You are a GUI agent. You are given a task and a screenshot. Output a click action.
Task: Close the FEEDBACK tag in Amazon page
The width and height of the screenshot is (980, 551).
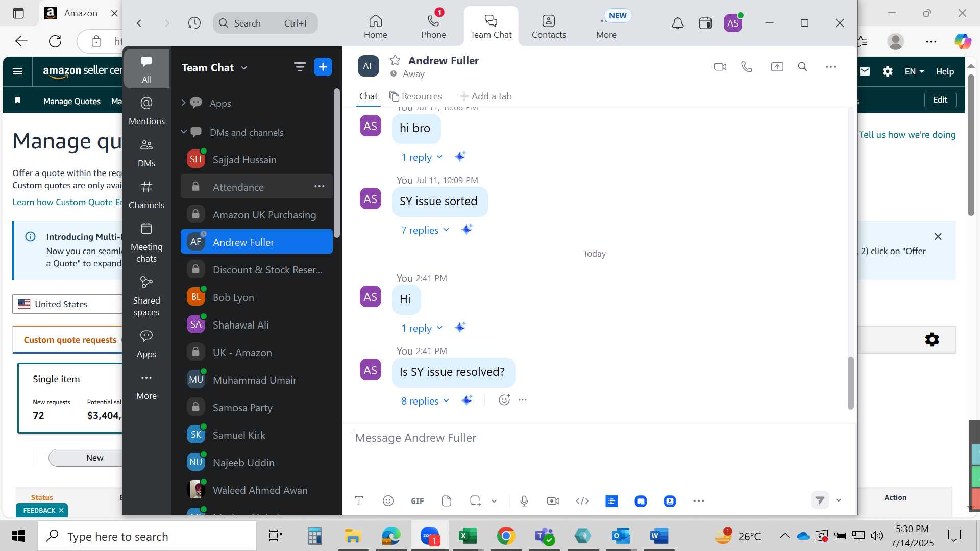click(x=61, y=510)
